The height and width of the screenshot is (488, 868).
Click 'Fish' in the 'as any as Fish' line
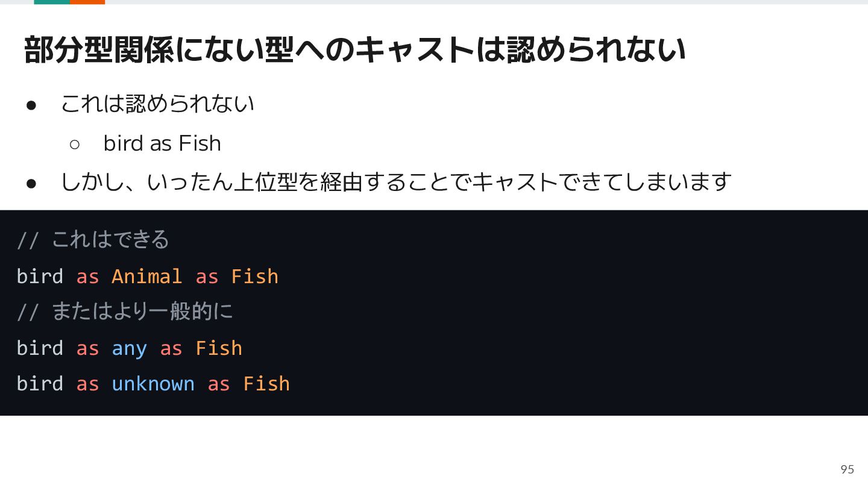(219, 348)
